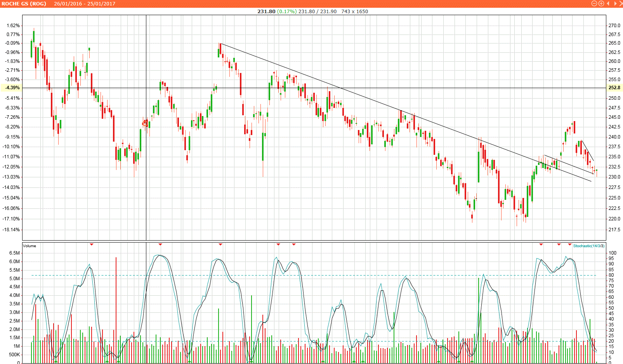Select the Stochastic(14/3/3) indicator label
623x364 pixels.
(x=589, y=246)
